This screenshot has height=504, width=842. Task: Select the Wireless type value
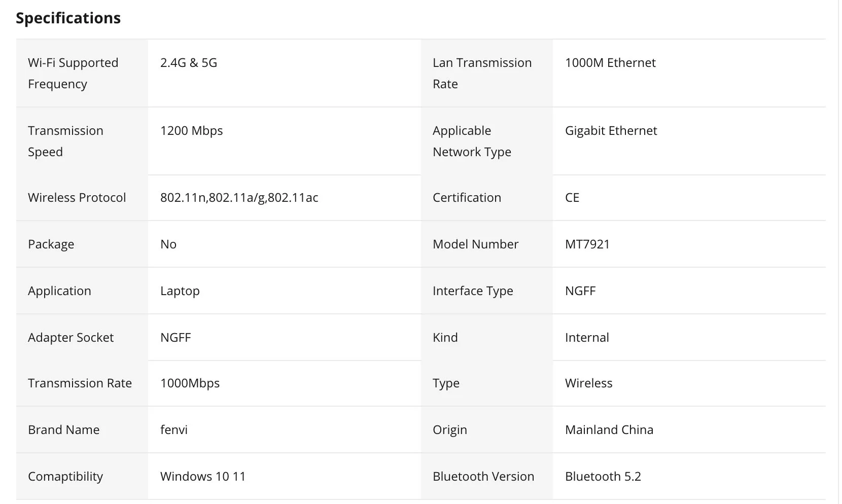[x=588, y=383]
